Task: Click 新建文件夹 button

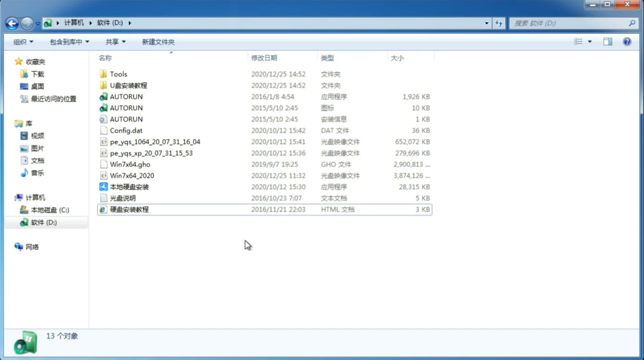Action: coord(158,42)
